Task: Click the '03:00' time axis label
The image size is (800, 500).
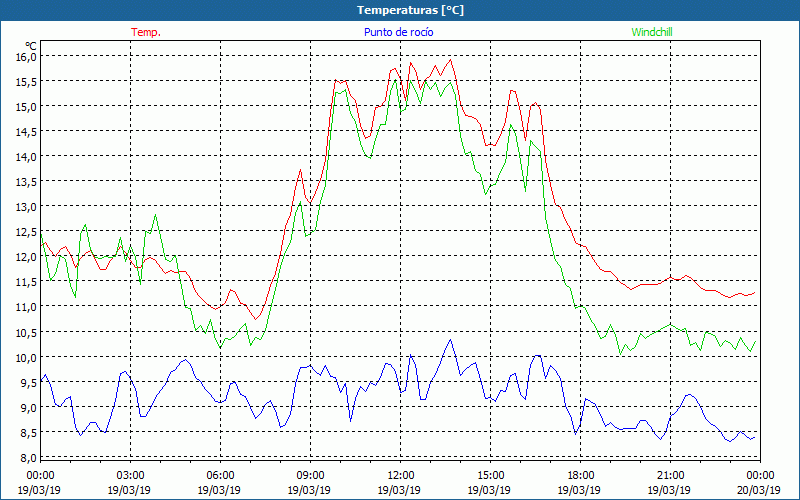Action: [130, 476]
